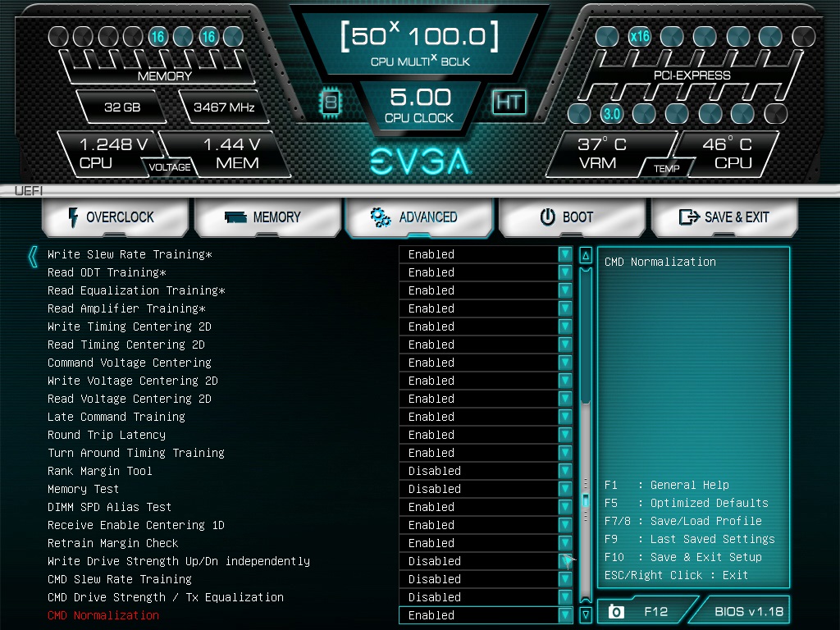Expand Rank Margin Tool arrow
Screen dimensions: 840x630
[x=564, y=471]
